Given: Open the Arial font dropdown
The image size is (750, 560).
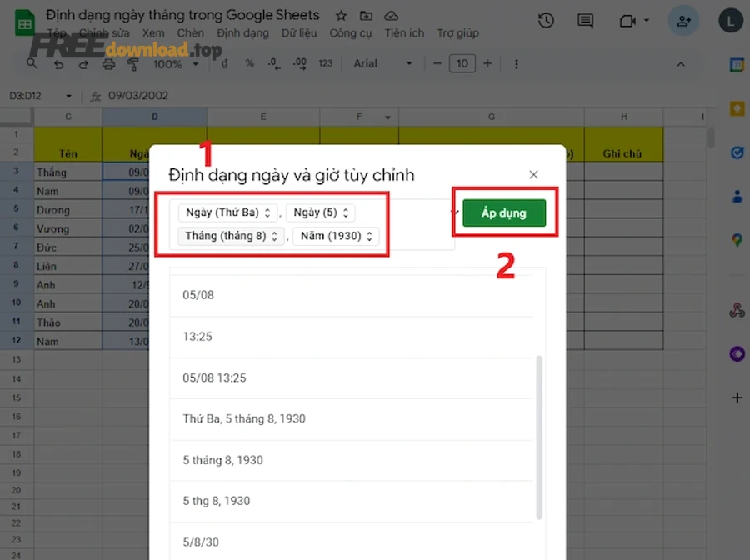Looking at the screenshot, I should point(382,63).
